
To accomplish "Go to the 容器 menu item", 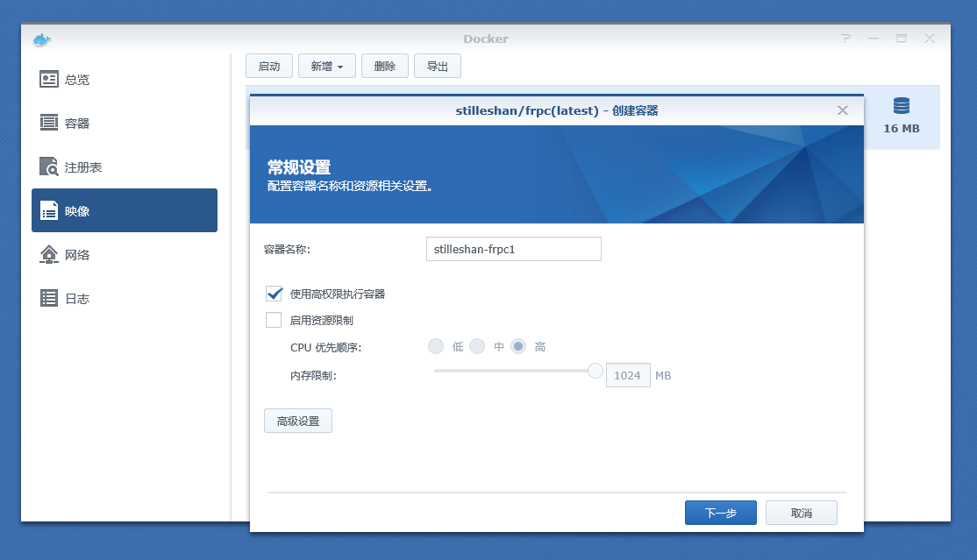I will coord(125,123).
